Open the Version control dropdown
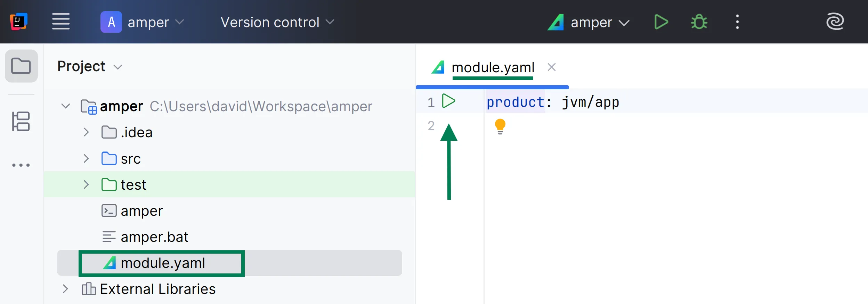 click(x=277, y=22)
